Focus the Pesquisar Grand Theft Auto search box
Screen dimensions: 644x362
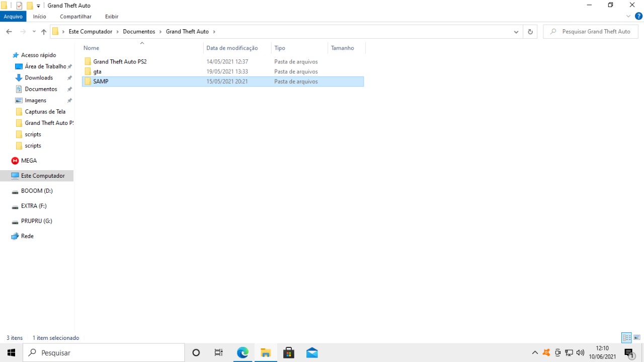tap(591, 32)
